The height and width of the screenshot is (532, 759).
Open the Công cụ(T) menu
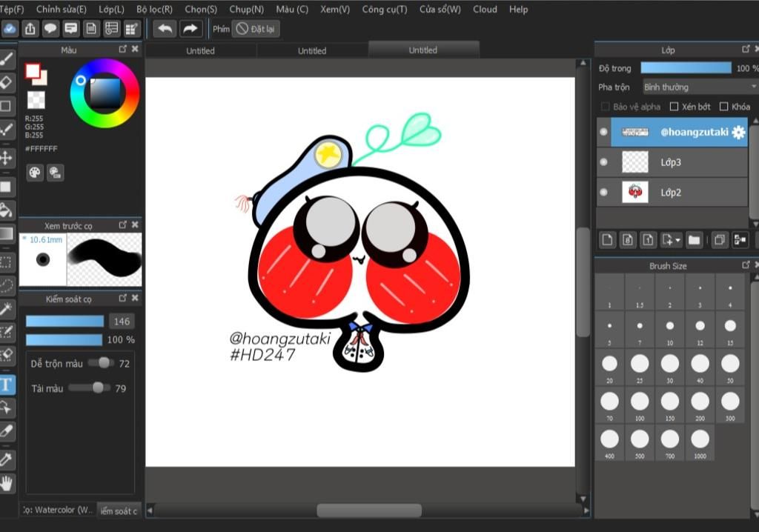point(385,9)
